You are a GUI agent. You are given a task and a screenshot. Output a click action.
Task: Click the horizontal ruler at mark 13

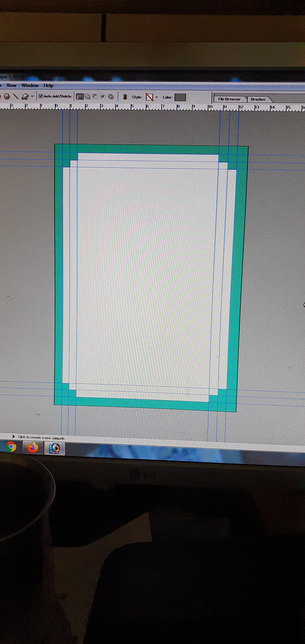[x=257, y=108]
